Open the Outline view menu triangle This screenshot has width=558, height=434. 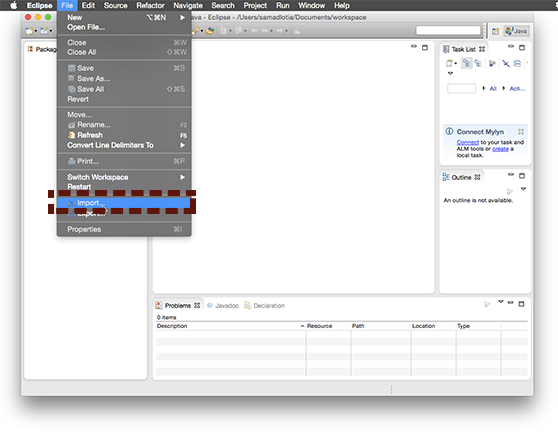[523, 189]
